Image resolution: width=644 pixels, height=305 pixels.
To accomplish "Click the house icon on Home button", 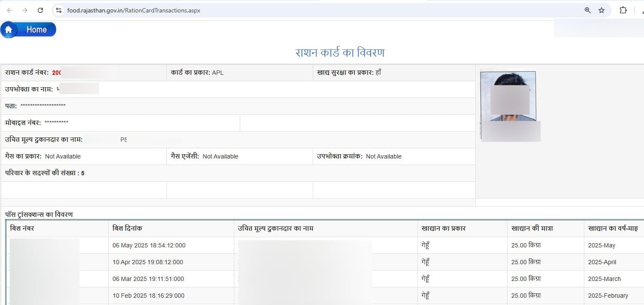I will tap(9, 30).
